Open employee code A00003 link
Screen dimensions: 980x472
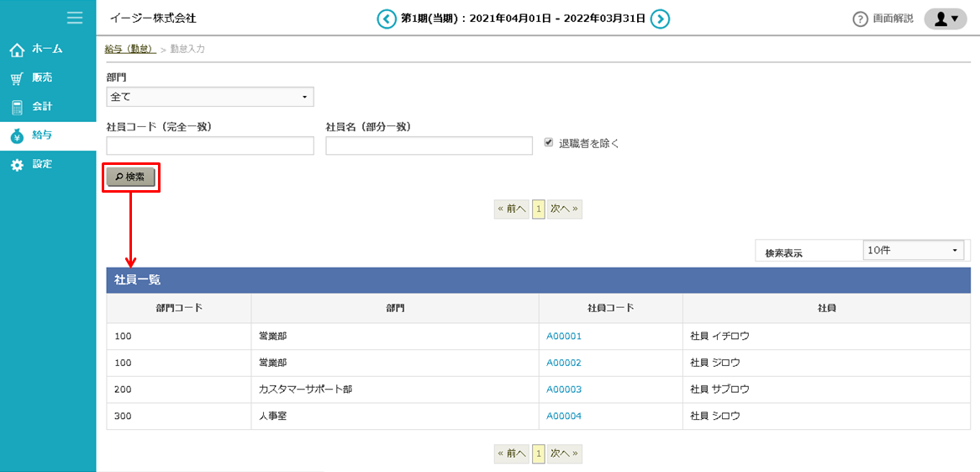click(x=564, y=390)
